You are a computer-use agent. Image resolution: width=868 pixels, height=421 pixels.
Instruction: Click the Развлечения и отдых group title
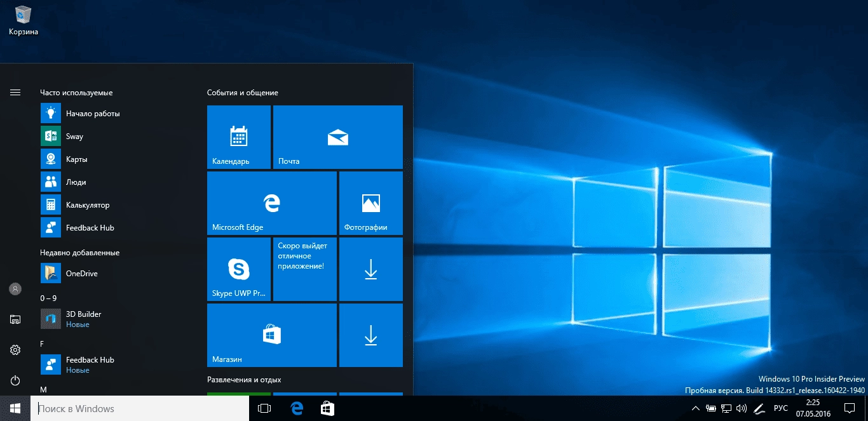(244, 380)
